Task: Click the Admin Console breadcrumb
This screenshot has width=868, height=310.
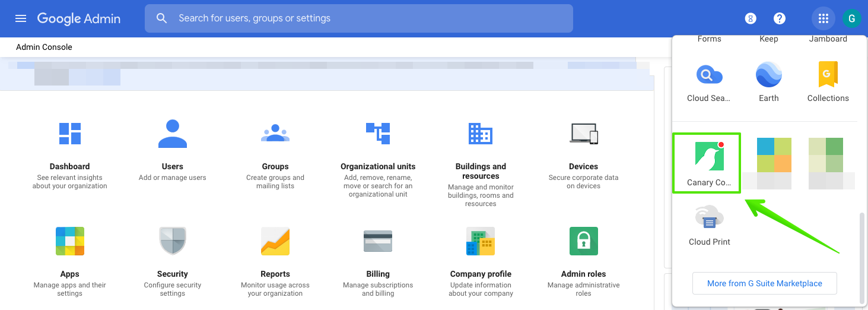Action: pos(44,47)
